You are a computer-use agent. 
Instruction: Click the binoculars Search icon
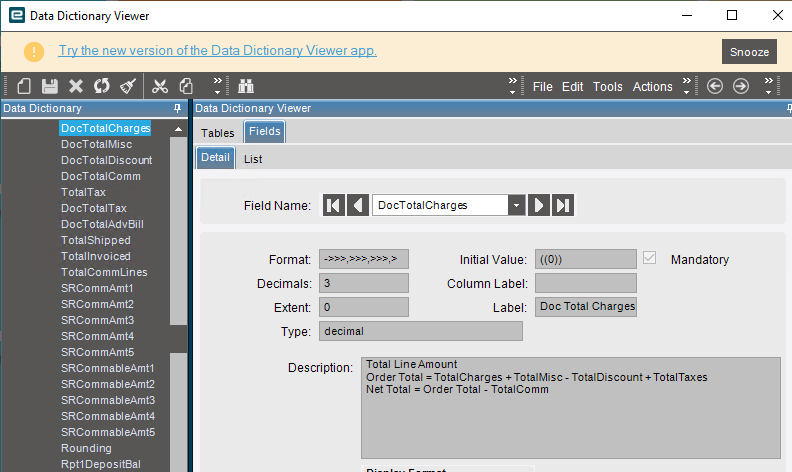point(246,86)
